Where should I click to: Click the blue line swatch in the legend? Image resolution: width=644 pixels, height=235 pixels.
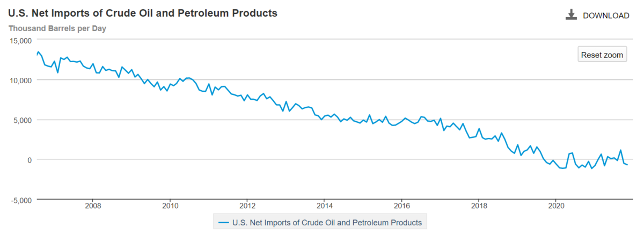tap(223, 222)
